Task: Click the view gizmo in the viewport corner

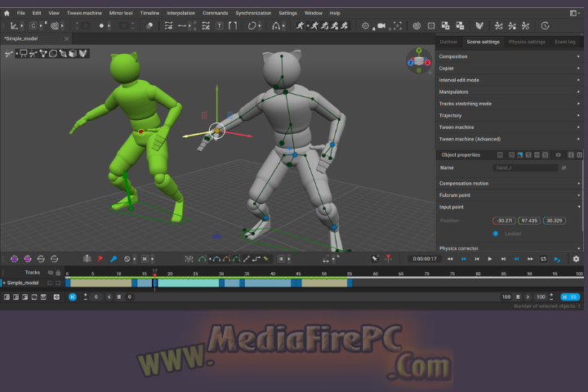Action: pos(419,61)
